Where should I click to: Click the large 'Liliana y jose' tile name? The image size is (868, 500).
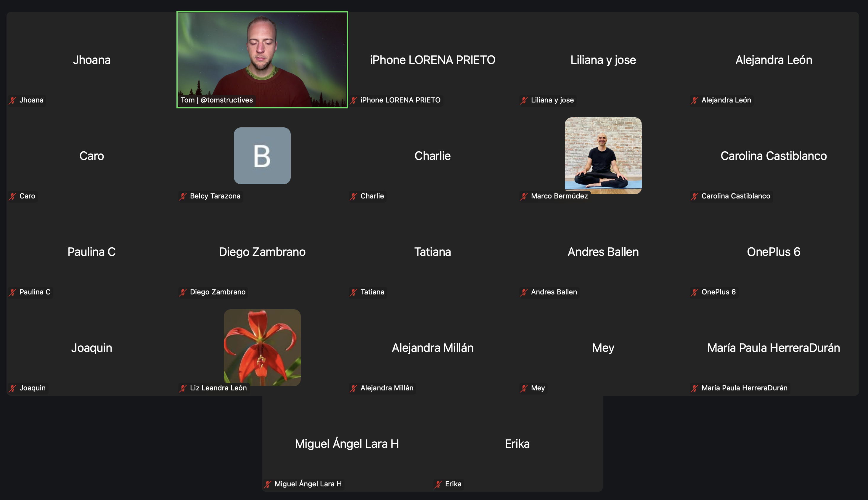603,60
